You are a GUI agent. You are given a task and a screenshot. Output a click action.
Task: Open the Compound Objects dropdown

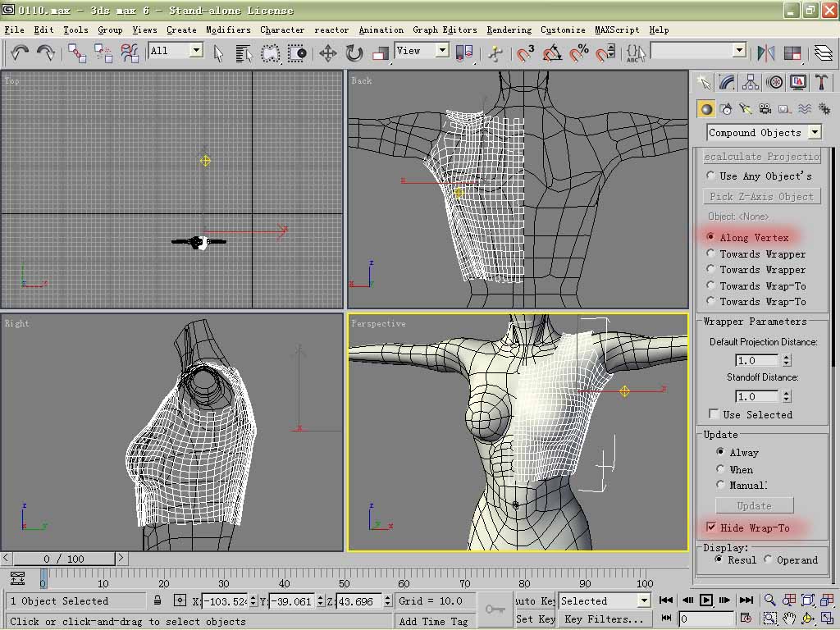click(x=764, y=132)
